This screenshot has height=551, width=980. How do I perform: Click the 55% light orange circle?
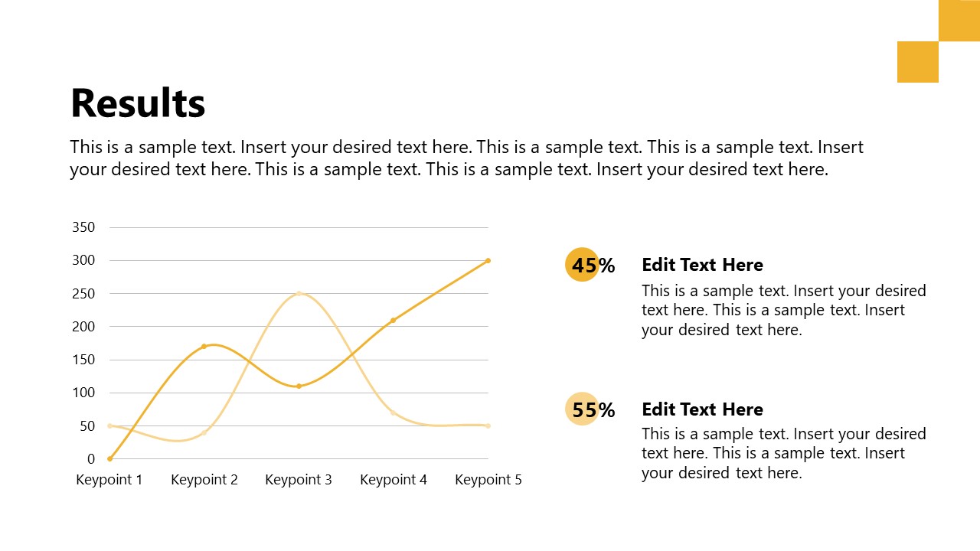582,408
